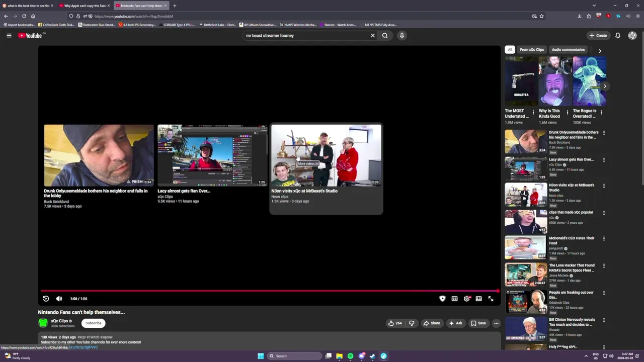This screenshot has width=644, height=362.
Task: Open Spotify from the taskbar
Action: pos(350,356)
